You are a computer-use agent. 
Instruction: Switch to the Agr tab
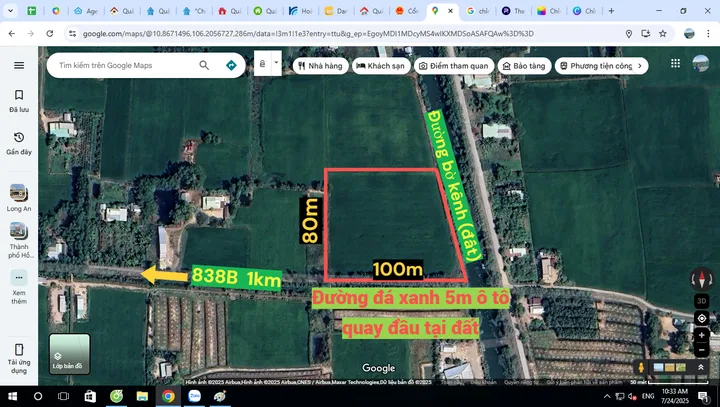86,11
